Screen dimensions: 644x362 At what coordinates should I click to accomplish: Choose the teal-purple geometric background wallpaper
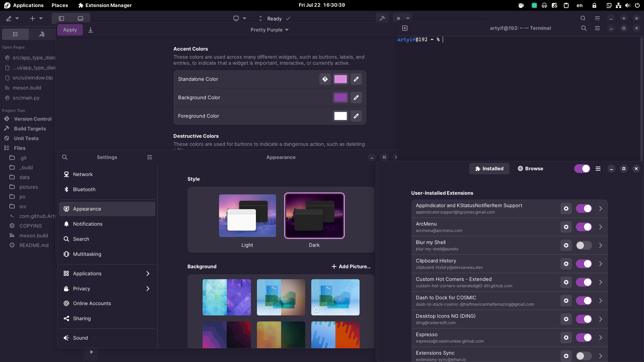pyautogui.click(x=227, y=297)
